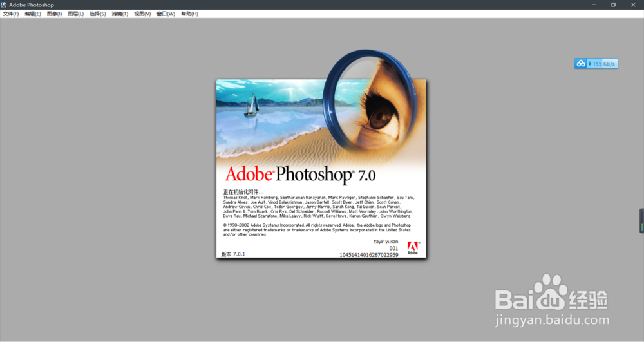Click the Photoshop app icon in title bar
This screenshot has width=644, height=342.
[4, 5]
